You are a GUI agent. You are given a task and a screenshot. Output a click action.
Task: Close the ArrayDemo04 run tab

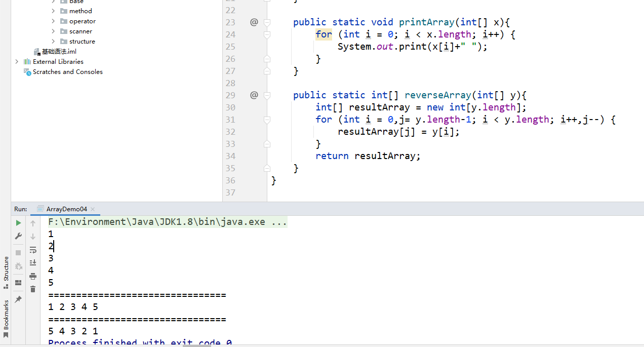click(x=93, y=209)
